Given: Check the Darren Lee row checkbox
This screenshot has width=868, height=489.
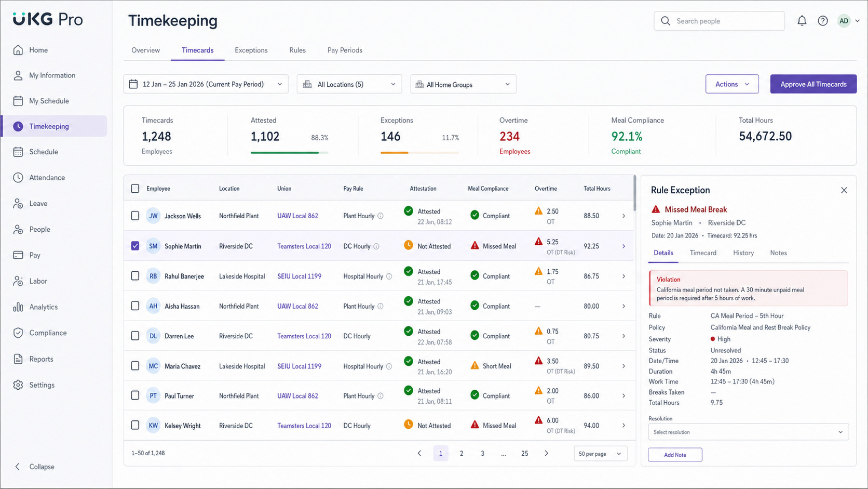Looking at the screenshot, I should 135,336.
